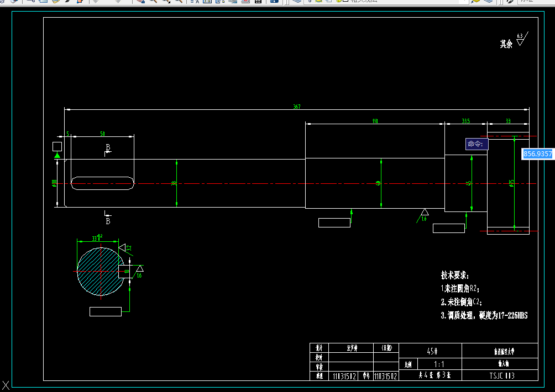Select the empty tolerance frame under 45 diameter step

(448, 229)
